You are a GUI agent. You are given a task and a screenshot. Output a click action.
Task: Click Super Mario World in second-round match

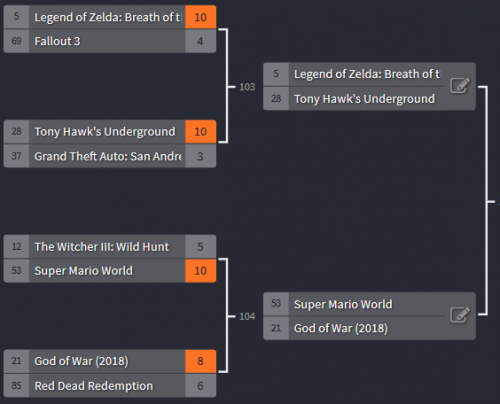pyautogui.click(x=354, y=304)
